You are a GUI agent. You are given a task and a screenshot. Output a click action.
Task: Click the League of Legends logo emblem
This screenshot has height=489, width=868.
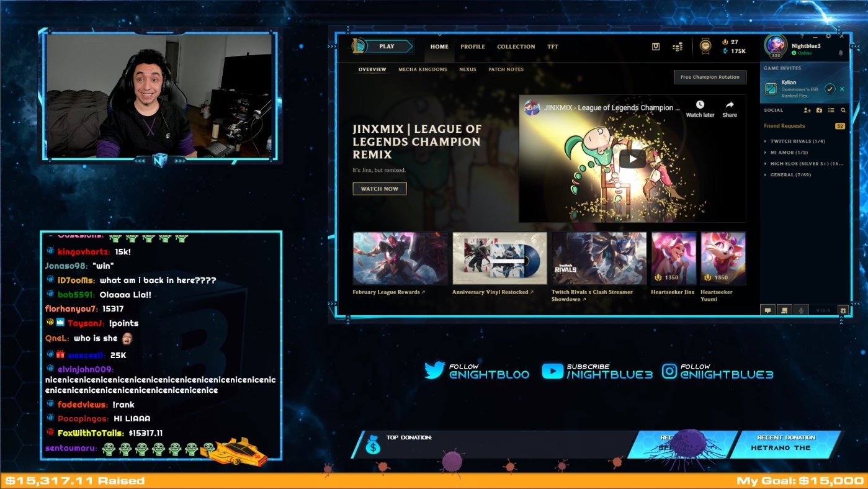pos(359,46)
